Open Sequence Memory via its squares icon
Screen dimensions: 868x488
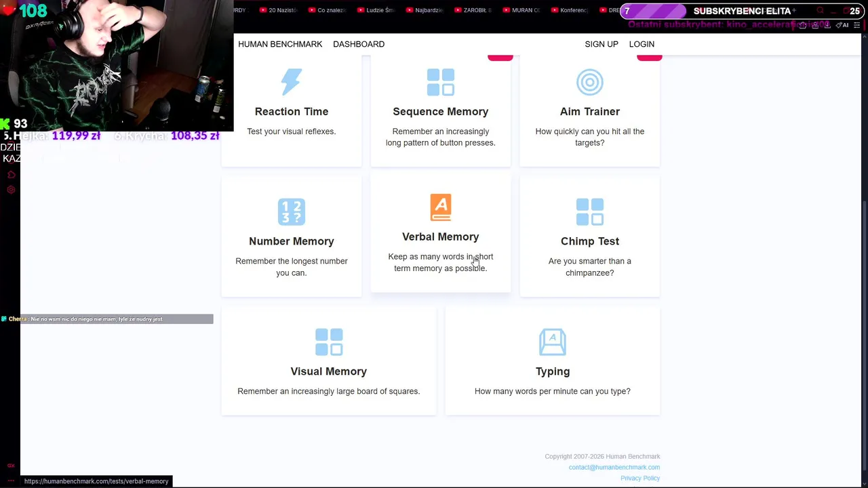coord(441,82)
